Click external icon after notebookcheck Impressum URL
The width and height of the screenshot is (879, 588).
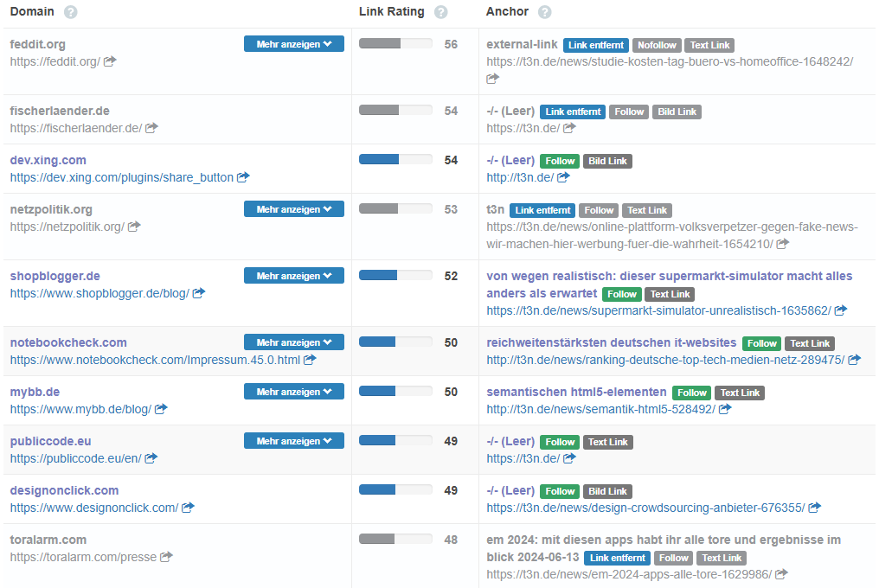tap(310, 360)
